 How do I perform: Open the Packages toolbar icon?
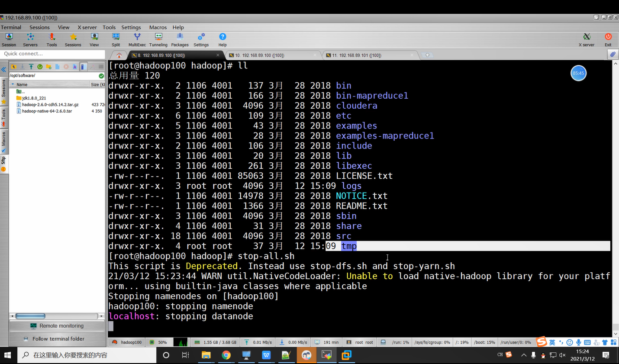click(180, 39)
